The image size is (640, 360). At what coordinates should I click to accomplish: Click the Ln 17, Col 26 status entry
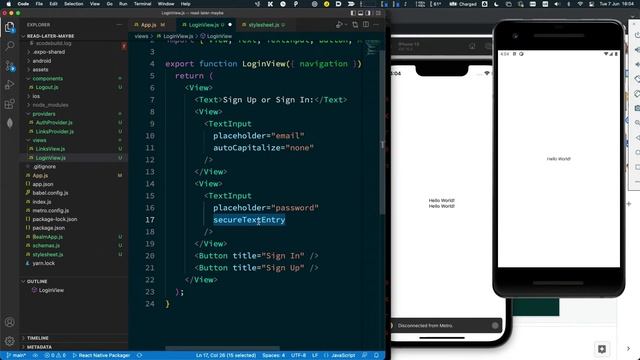226,356
